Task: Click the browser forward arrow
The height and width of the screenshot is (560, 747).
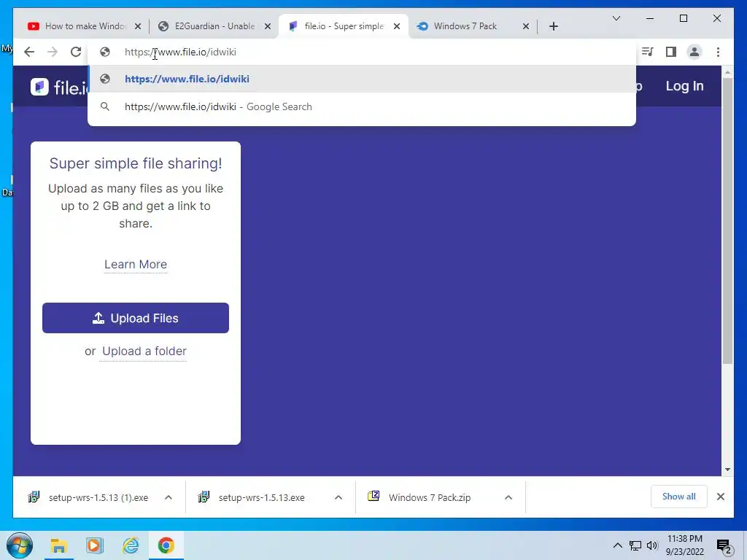Action: click(53, 52)
